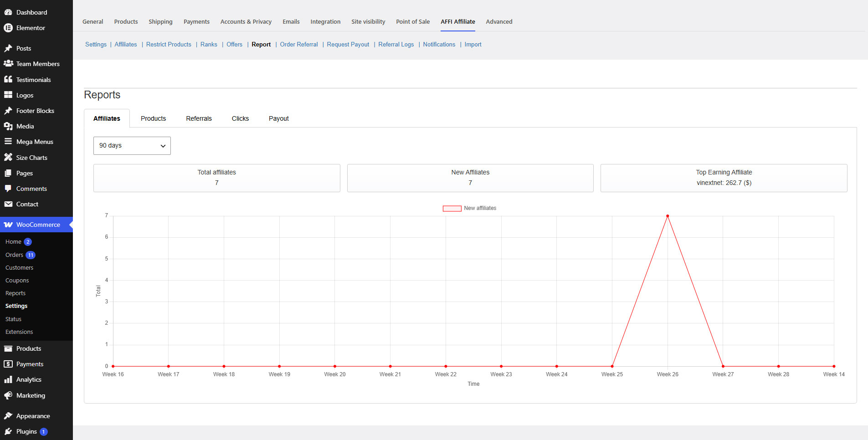Click the Dashboard gauge icon
Viewport: 868px width, 440px height.
point(8,12)
